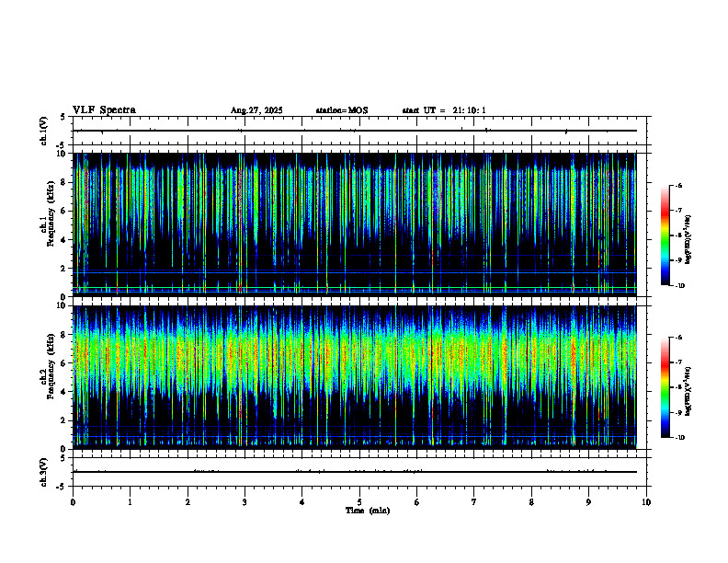Image resolution: width=728 pixels, height=563 pixels.
Task: Click the date 'Aug.27, 2025' in the header
Action: (256, 110)
